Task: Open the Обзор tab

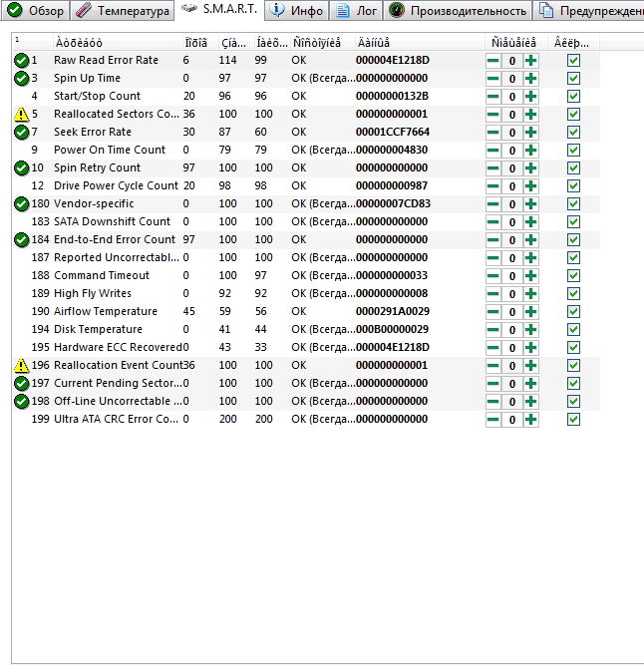Action: [36, 10]
